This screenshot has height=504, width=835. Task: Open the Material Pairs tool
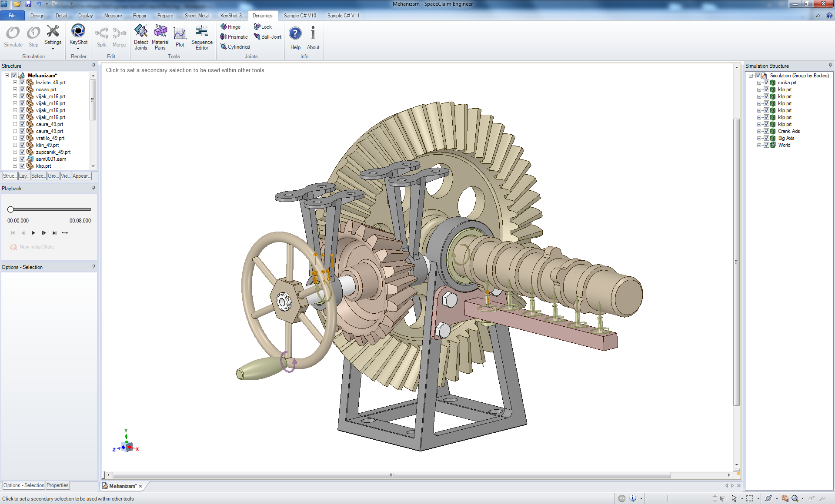(x=160, y=37)
